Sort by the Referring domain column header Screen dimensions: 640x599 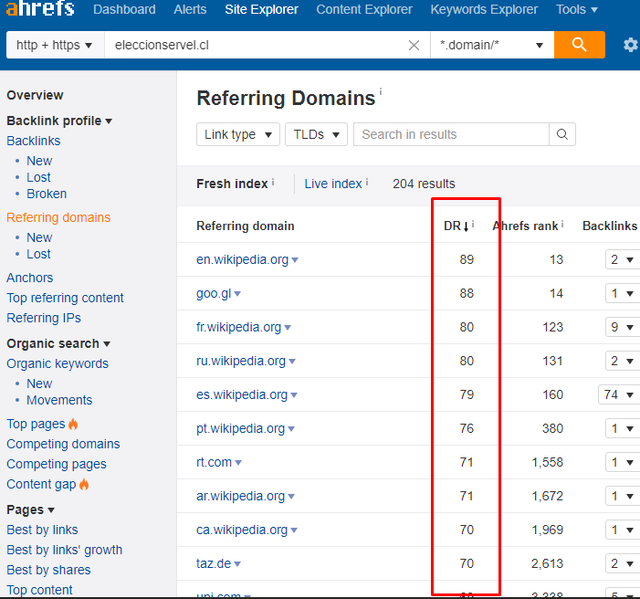click(245, 226)
